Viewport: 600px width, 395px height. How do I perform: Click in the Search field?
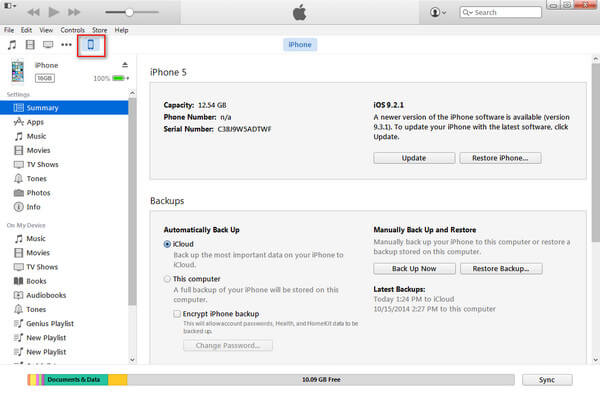coord(501,12)
